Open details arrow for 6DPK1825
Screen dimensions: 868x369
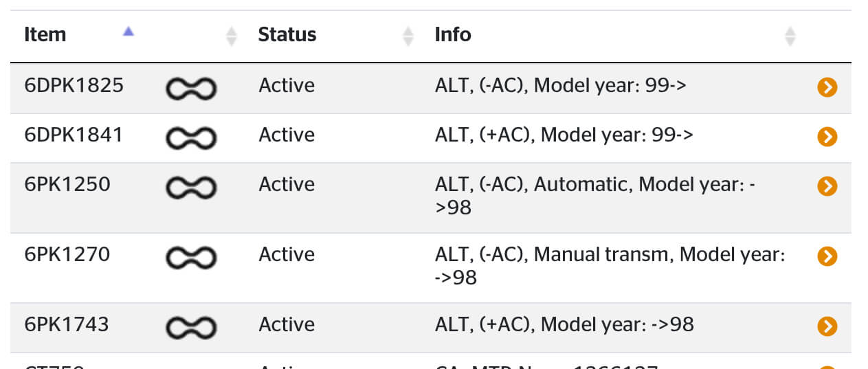tap(827, 87)
